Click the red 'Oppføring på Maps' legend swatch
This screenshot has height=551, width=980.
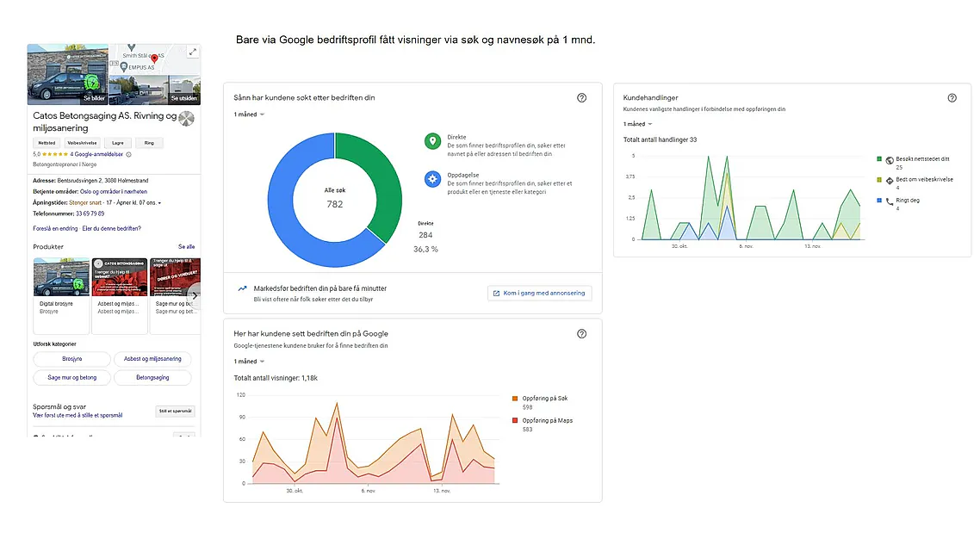tap(515, 420)
